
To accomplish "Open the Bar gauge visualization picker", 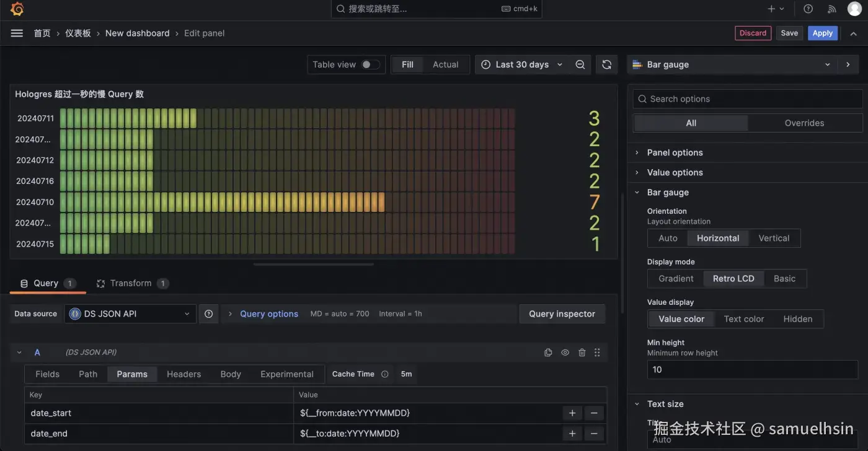I will tap(732, 64).
